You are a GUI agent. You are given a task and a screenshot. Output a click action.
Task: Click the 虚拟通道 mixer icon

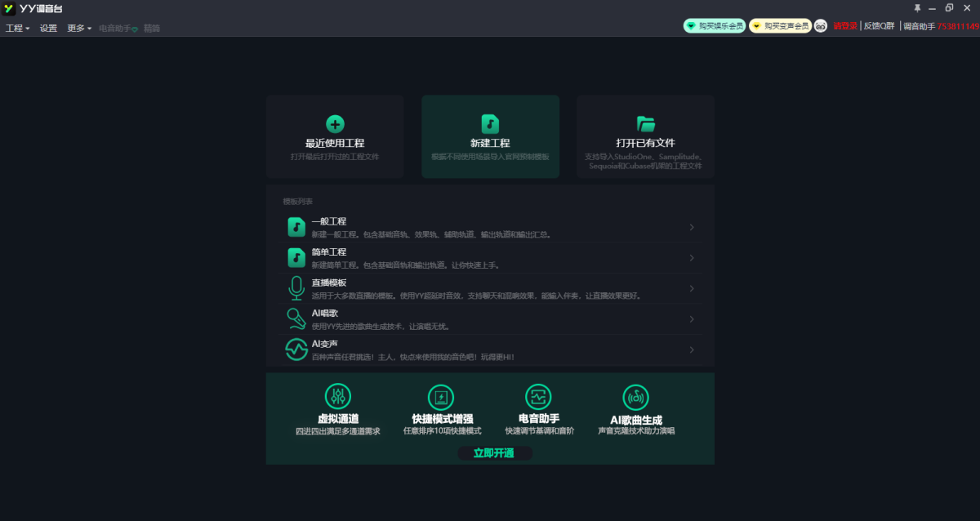(x=337, y=397)
